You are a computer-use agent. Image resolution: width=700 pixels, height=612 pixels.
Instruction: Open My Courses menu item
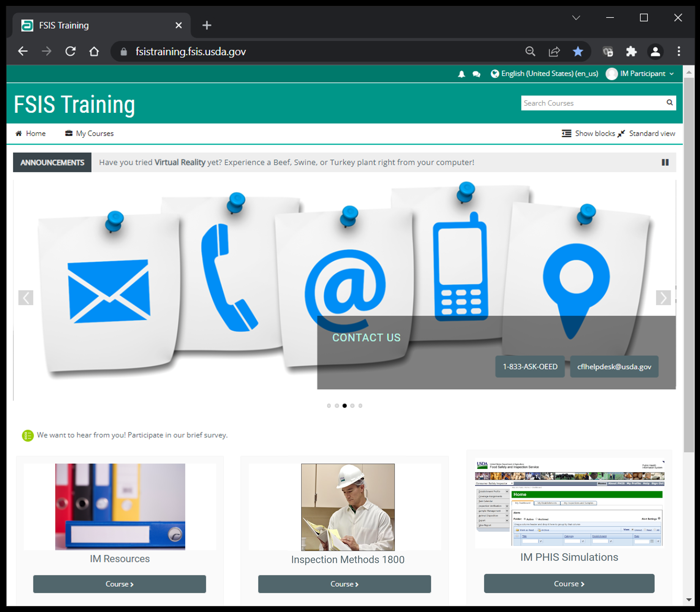pos(90,133)
